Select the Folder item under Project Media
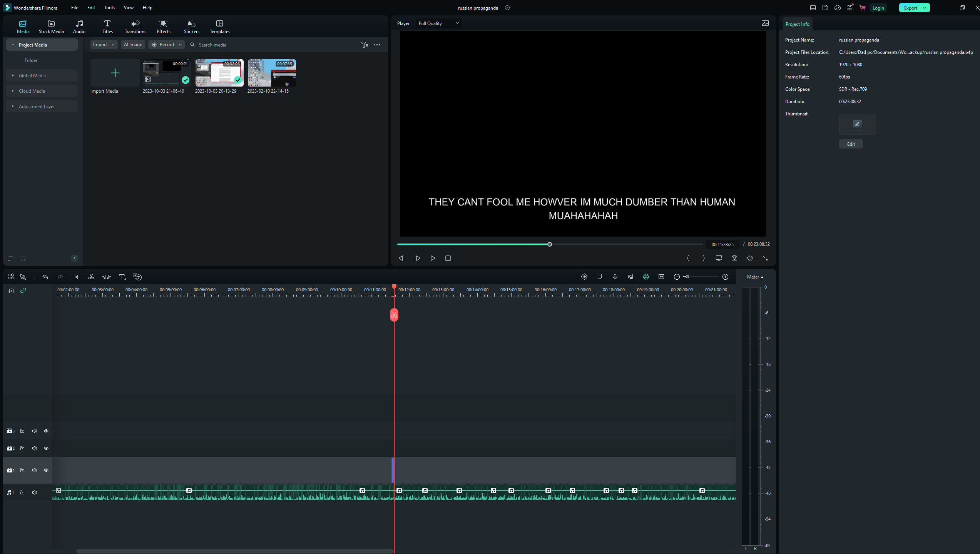The image size is (980, 554). [x=31, y=60]
